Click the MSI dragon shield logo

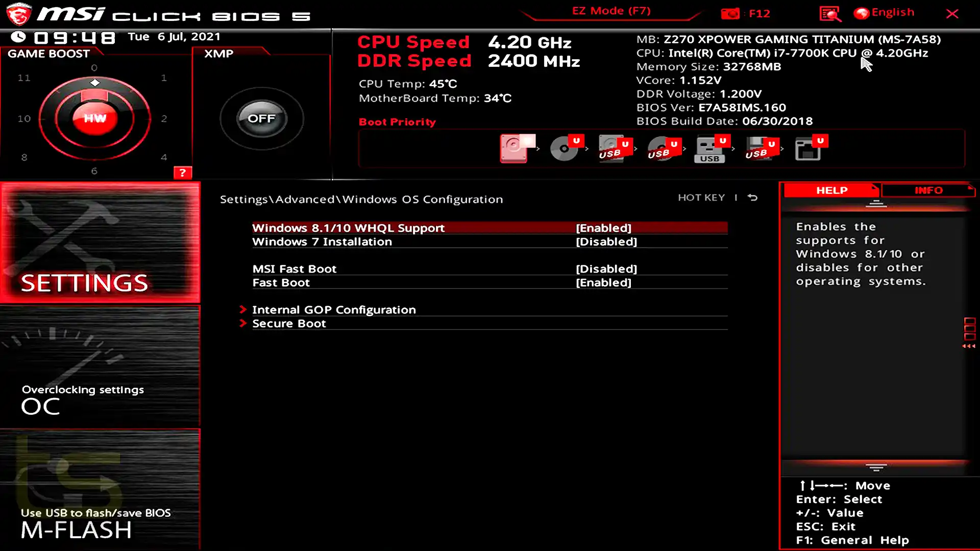pyautogui.click(x=19, y=14)
